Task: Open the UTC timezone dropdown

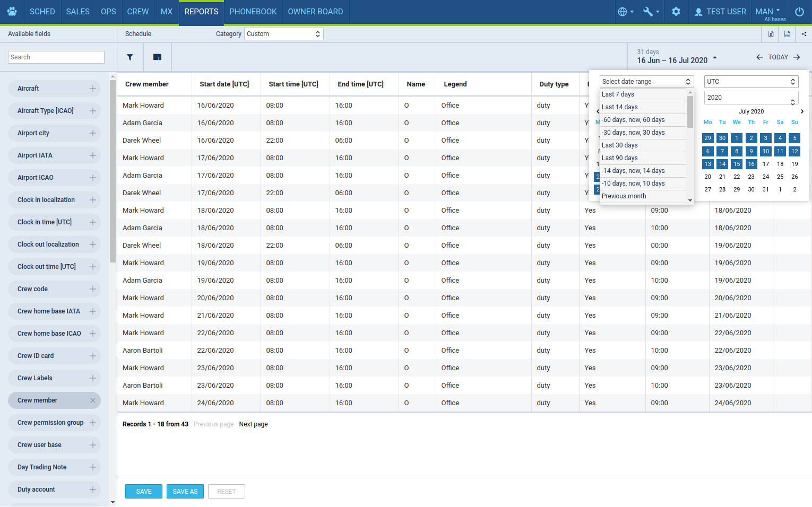Action: click(751, 82)
